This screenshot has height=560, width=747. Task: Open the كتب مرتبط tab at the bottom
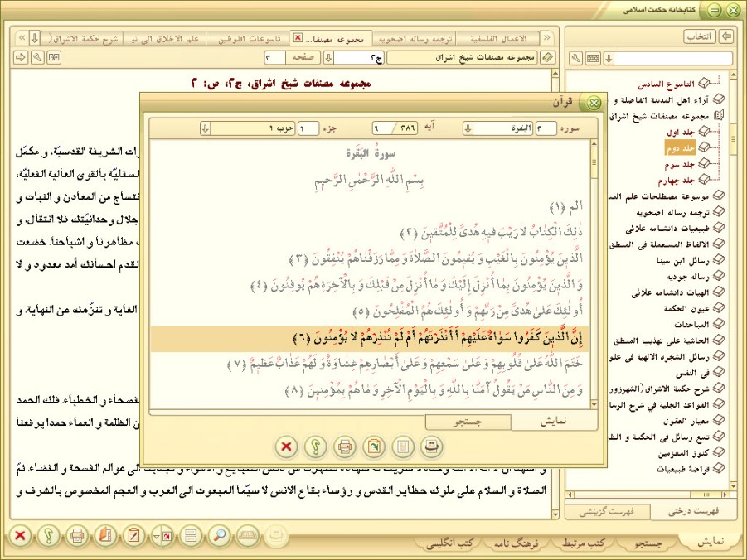click(583, 543)
